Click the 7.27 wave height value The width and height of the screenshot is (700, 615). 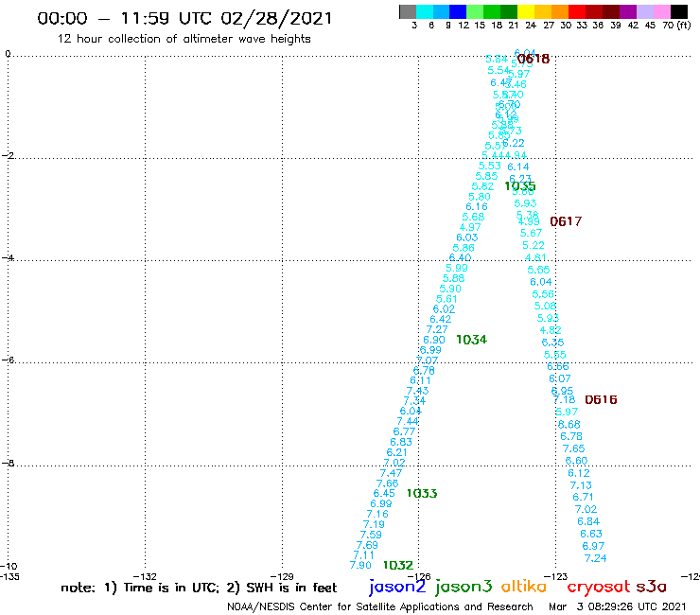437,329
